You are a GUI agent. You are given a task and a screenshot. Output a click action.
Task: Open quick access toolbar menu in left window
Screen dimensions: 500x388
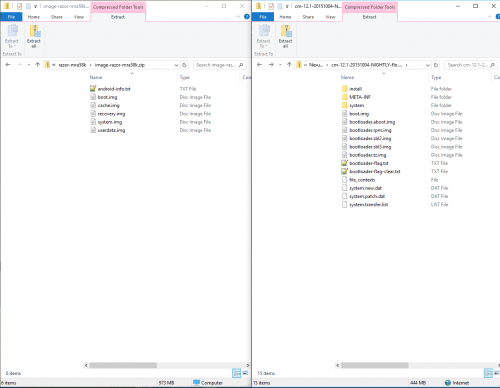(x=35, y=7)
